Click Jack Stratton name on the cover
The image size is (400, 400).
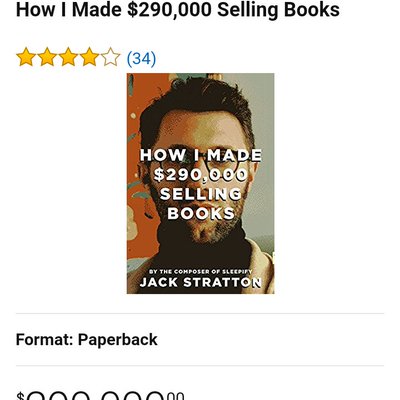coord(200,282)
